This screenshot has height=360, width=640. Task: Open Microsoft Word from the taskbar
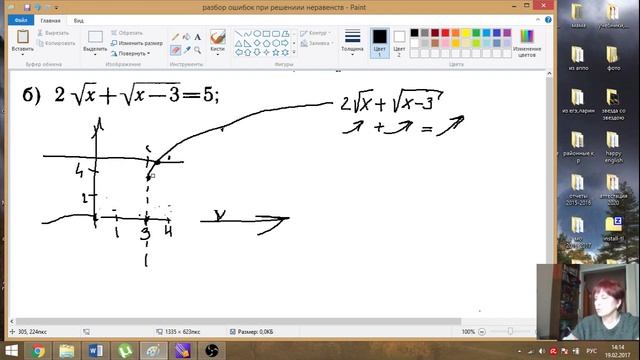(96, 351)
